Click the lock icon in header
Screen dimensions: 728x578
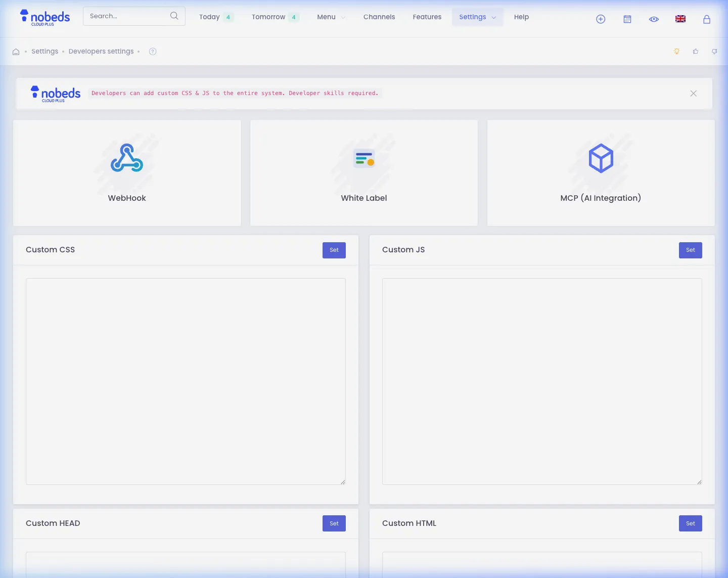click(x=707, y=19)
